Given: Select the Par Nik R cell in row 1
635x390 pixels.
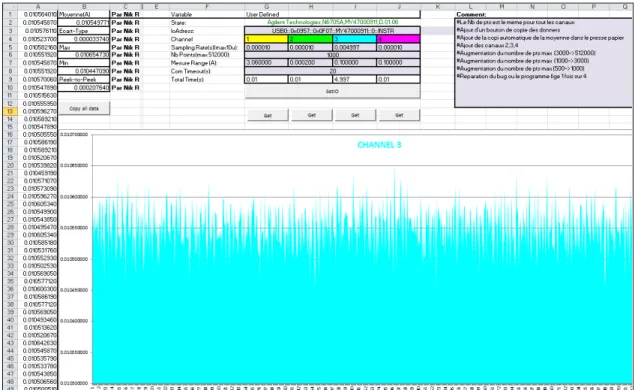Looking at the screenshot, I should 126,14.
